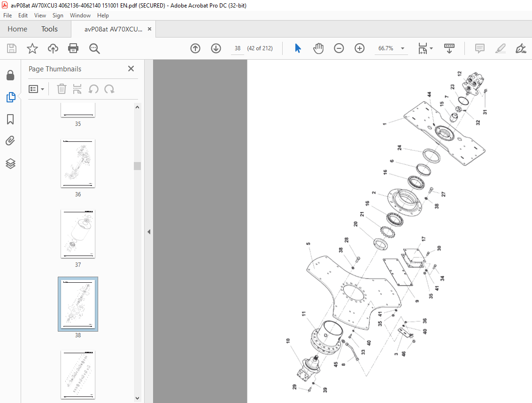Open the Window menu

[x=80, y=15]
